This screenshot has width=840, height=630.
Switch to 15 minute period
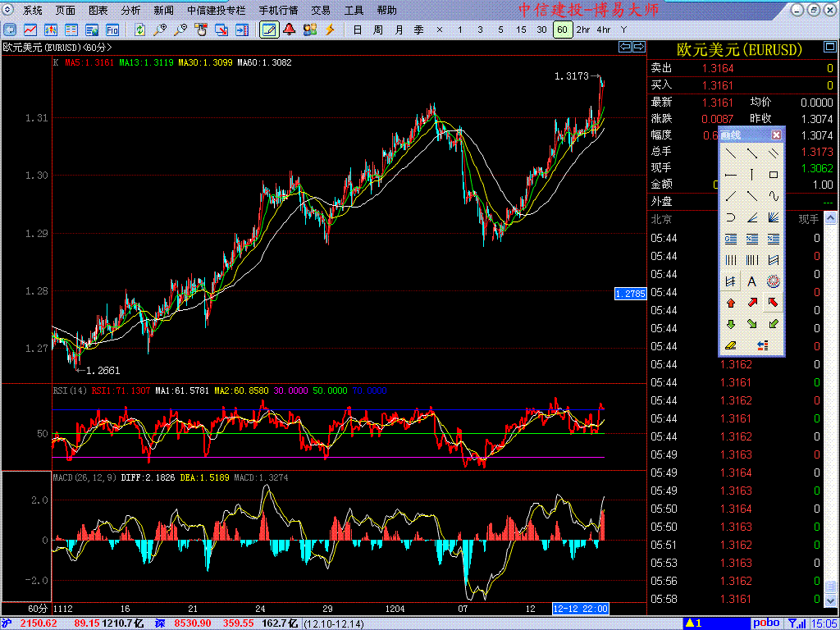pyautogui.click(x=521, y=30)
